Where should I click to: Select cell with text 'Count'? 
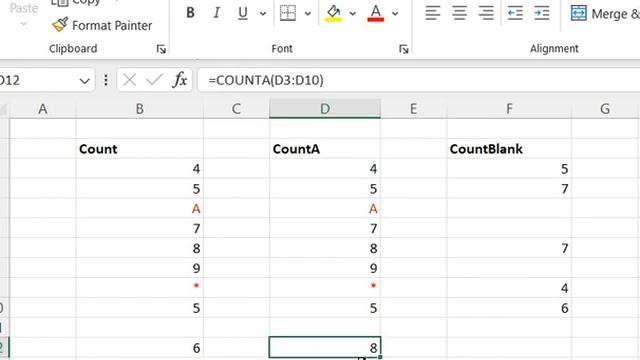click(x=140, y=149)
